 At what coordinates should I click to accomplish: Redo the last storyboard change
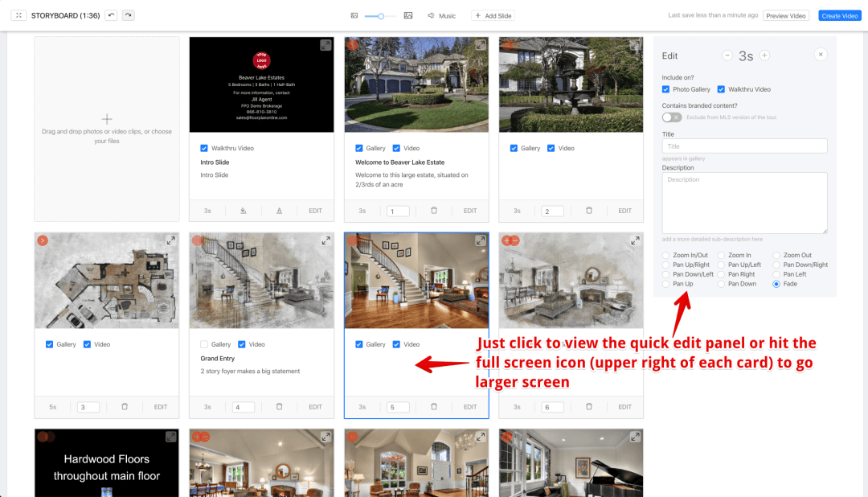click(x=129, y=15)
